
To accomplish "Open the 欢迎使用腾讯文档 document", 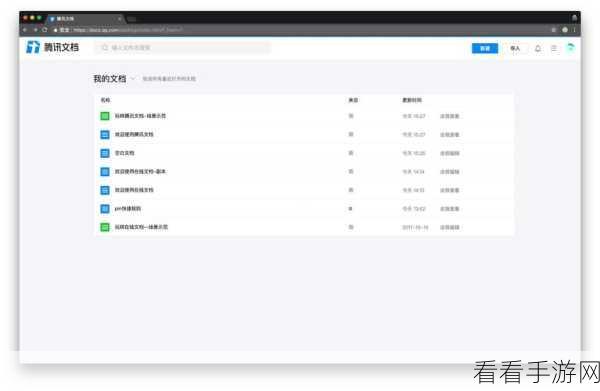I will [134, 134].
